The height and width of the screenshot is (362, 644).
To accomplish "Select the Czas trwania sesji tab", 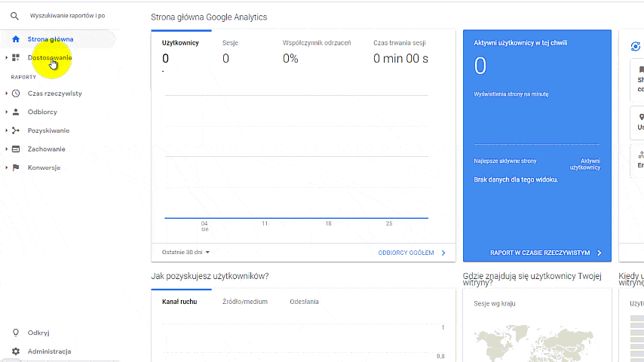I will pyautogui.click(x=400, y=51).
